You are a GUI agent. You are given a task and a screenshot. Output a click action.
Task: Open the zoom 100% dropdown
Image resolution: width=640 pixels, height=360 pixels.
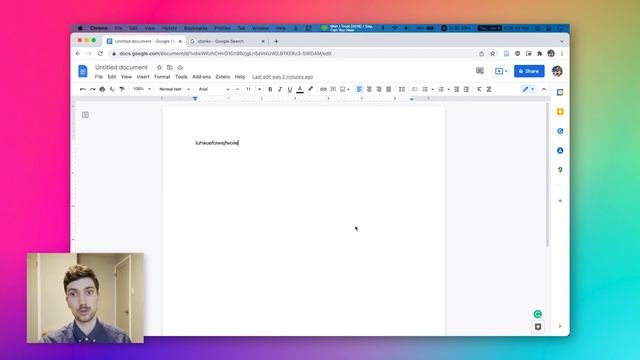coord(142,89)
